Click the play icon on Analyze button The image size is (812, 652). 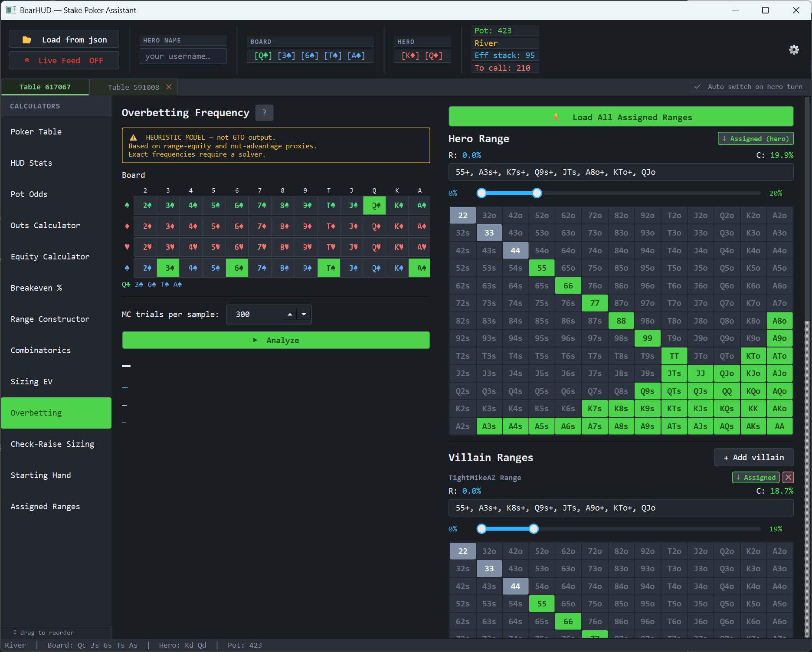pyautogui.click(x=255, y=340)
